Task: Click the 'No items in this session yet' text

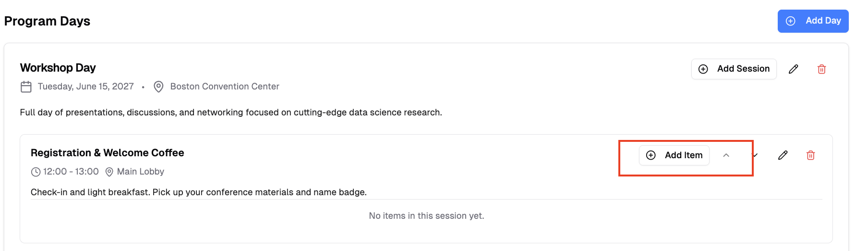Action: coord(426,216)
